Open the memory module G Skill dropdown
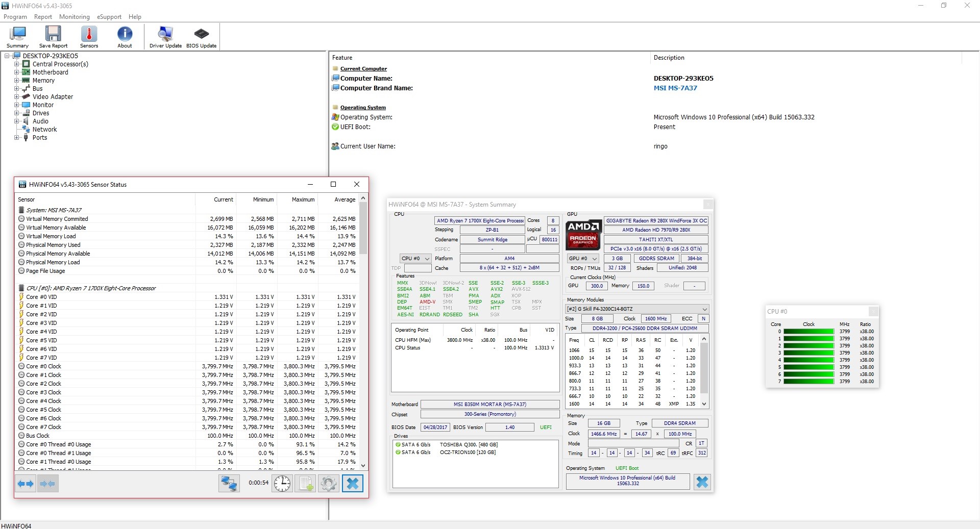This screenshot has height=529, width=980. coord(637,309)
